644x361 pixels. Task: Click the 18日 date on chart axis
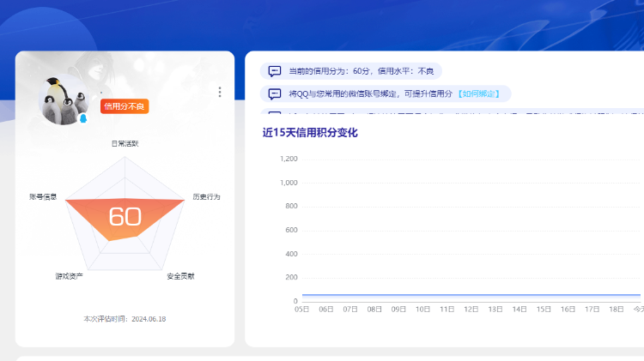coord(616,309)
